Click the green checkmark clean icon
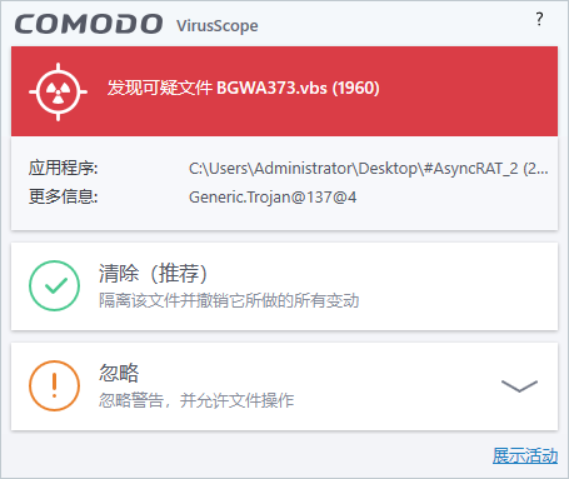 [x=54, y=286]
